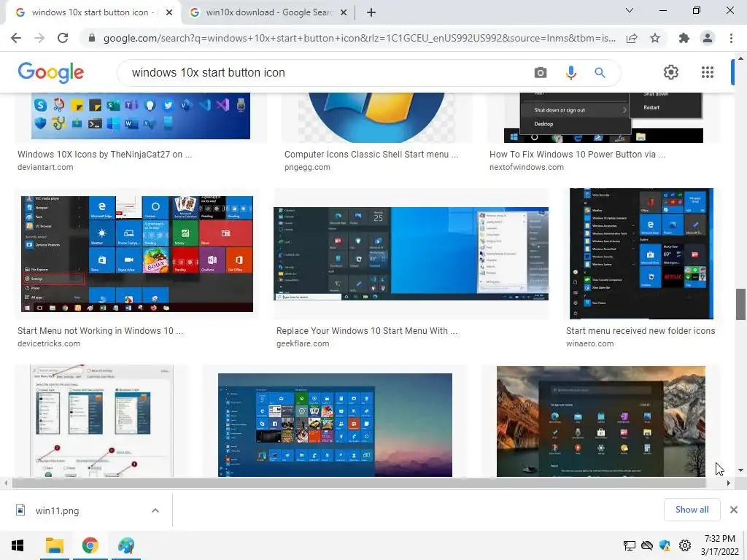Open File Explorer from the taskbar
Viewport: 747px width, 560px height.
[54, 545]
